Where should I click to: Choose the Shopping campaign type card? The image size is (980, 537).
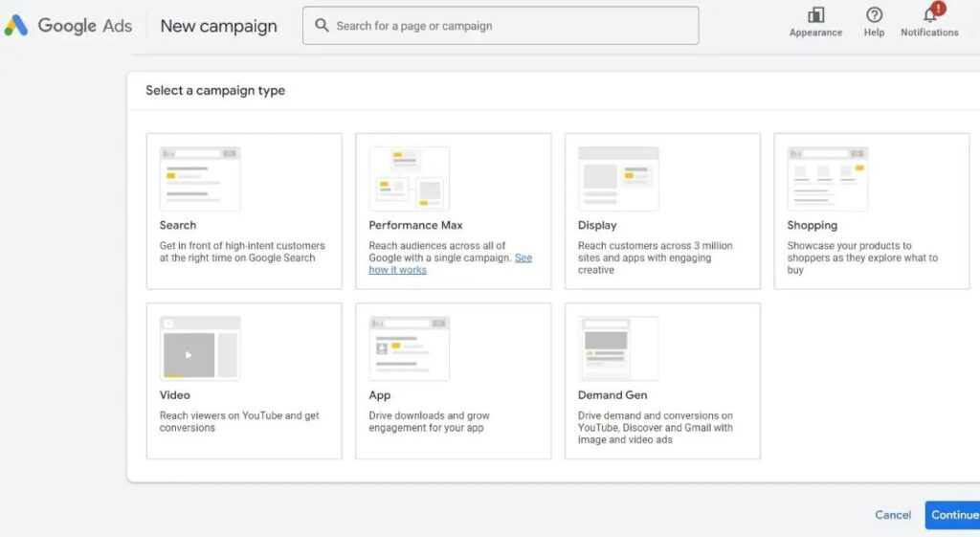click(872, 212)
